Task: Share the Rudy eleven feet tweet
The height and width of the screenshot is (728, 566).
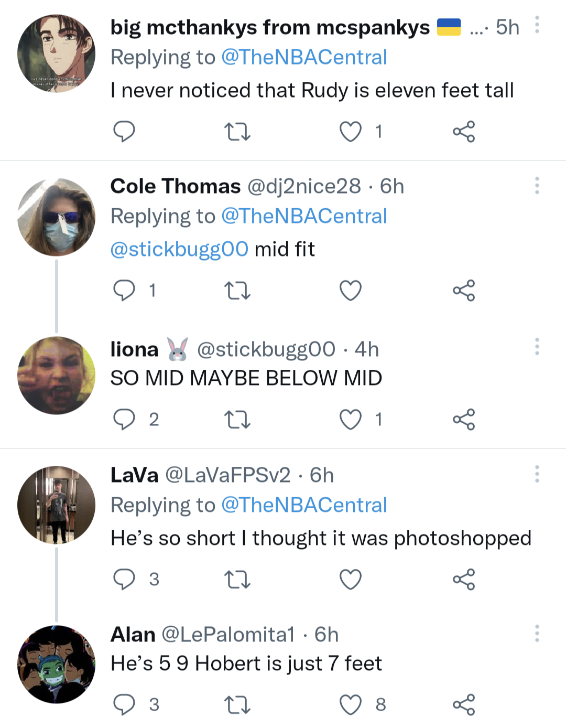Action: pyautogui.click(x=464, y=132)
